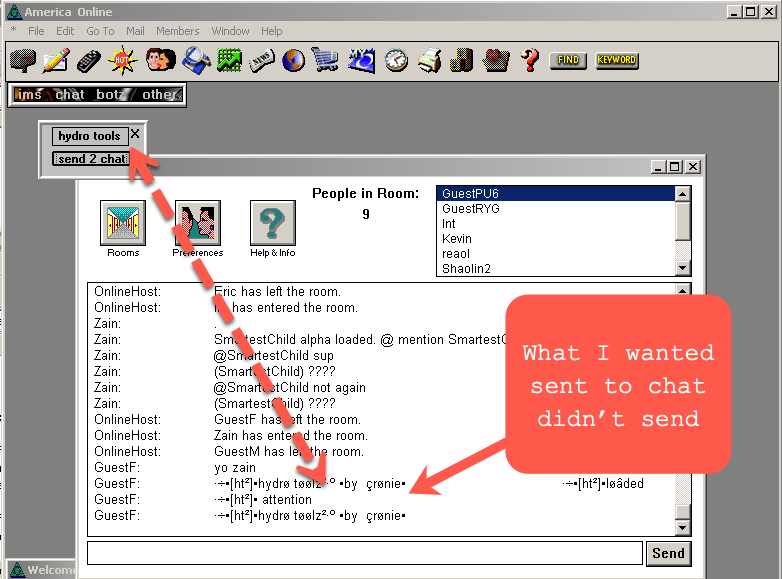782x579 pixels.
Task: Click the send 2 chat button
Action: 91,159
